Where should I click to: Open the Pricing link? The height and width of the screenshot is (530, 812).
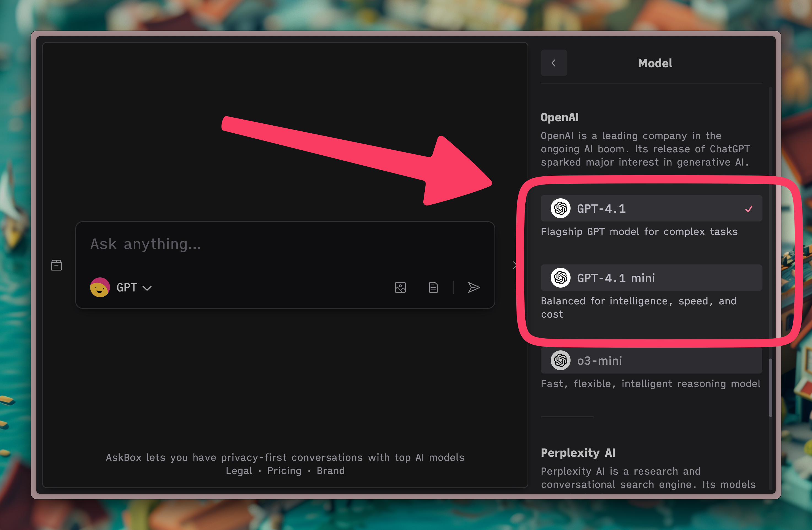pos(284,471)
